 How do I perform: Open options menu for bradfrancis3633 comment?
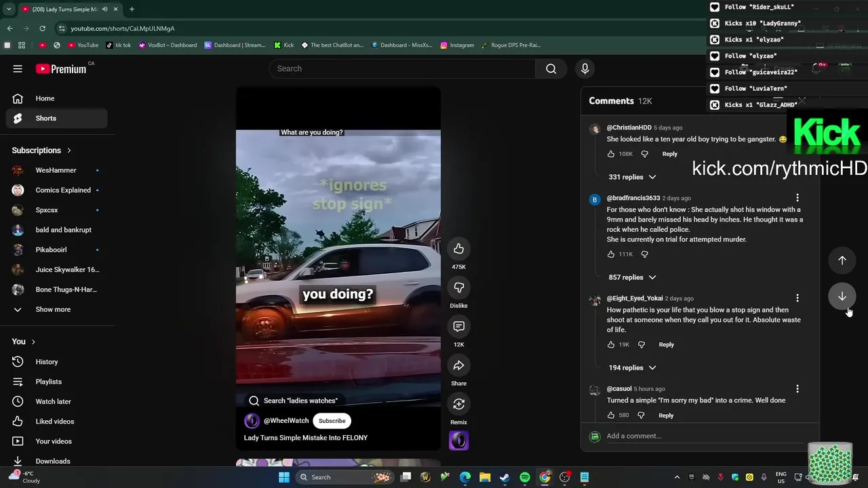pyautogui.click(x=797, y=198)
